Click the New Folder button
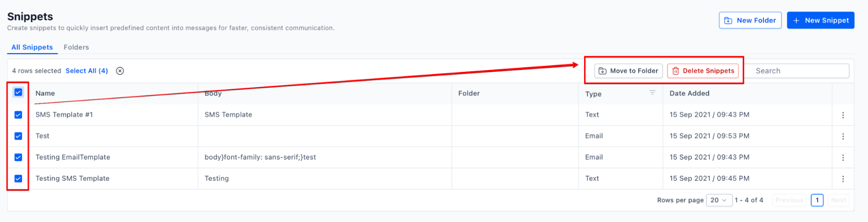The image size is (868, 222). coord(750,20)
